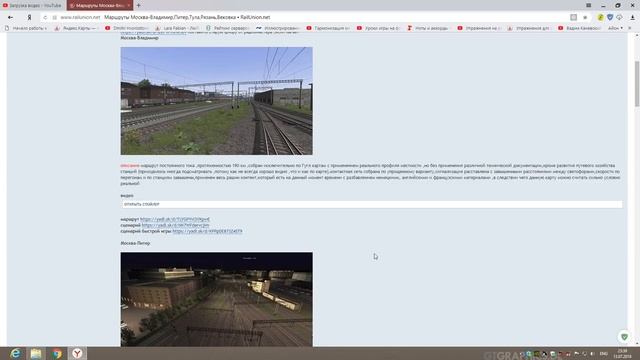The width and height of the screenshot is (640, 360).
Task: Open the 'Ноты и аккорды' bookmark
Action: coord(429,28)
